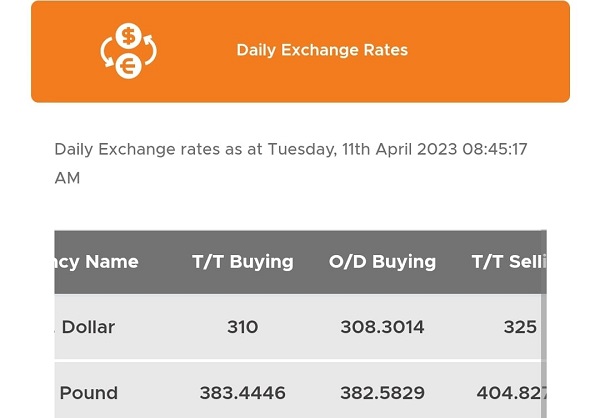Click the Pound O/D Buying value 382.5829
The width and height of the screenshot is (600, 418).
point(382,393)
